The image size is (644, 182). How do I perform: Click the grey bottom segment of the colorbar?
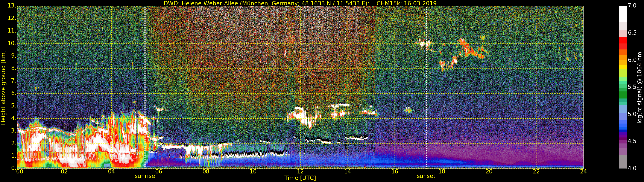623,162
